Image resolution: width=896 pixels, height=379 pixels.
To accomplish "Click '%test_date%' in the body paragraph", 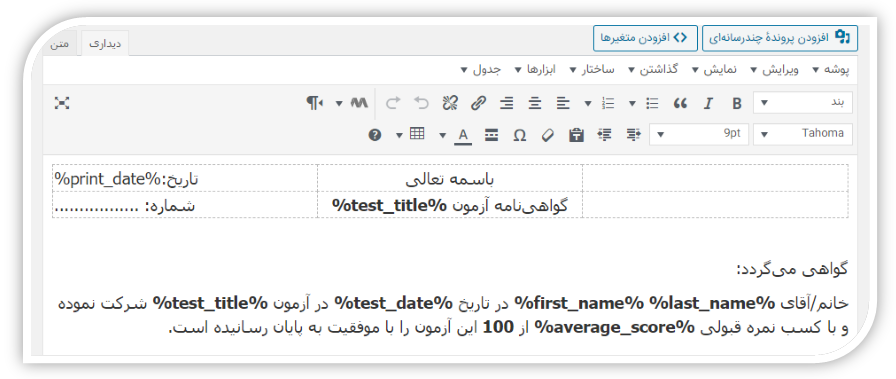I will (393, 303).
